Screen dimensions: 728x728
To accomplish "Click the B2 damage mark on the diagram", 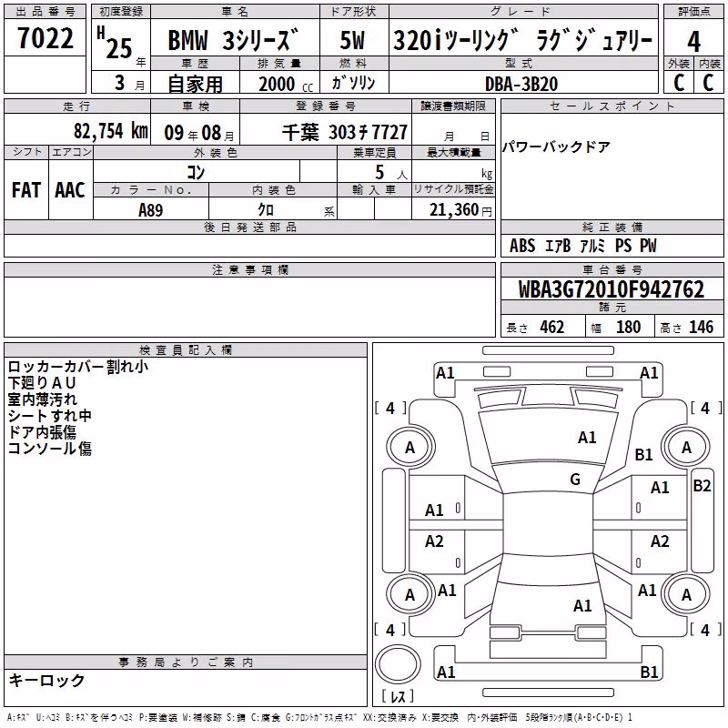I will pyautogui.click(x=702, y=486).
